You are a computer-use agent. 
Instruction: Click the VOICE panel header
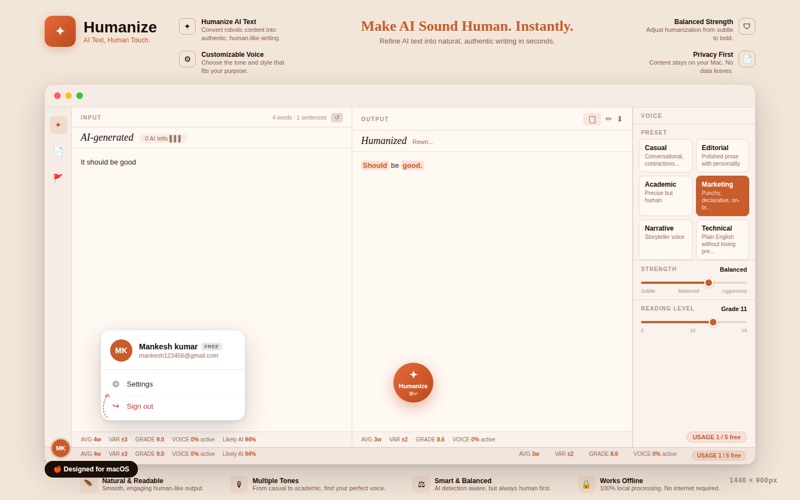pos(652,116)
